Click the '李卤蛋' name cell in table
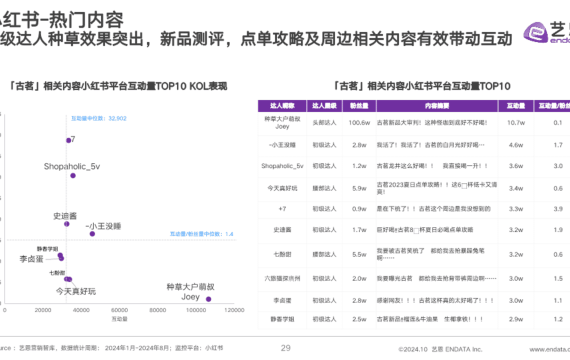Screen dimensions: 570x360 (282, 301)
